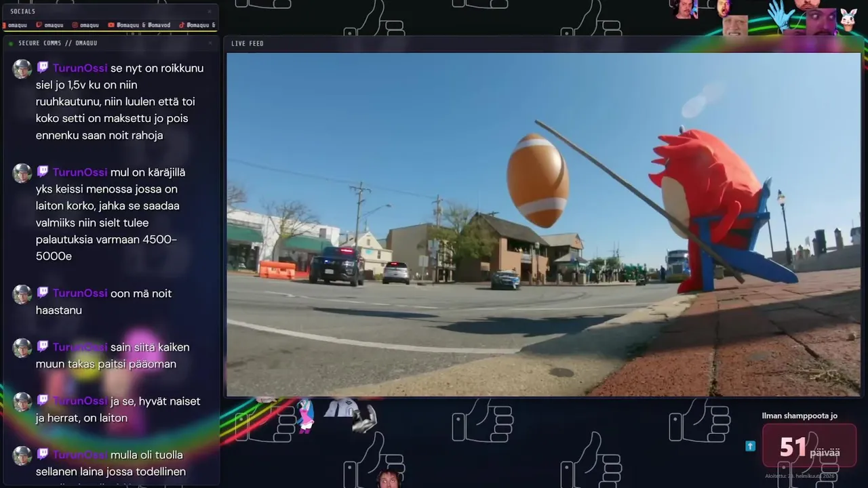
Task: Click the blue up-arrow icon beside day counter
Action: [750, 446]
